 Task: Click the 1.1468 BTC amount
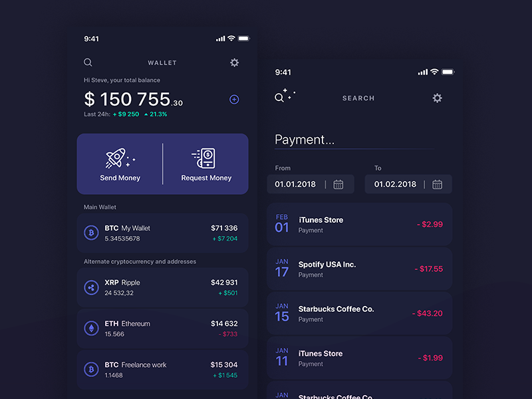tap(114, 375)
